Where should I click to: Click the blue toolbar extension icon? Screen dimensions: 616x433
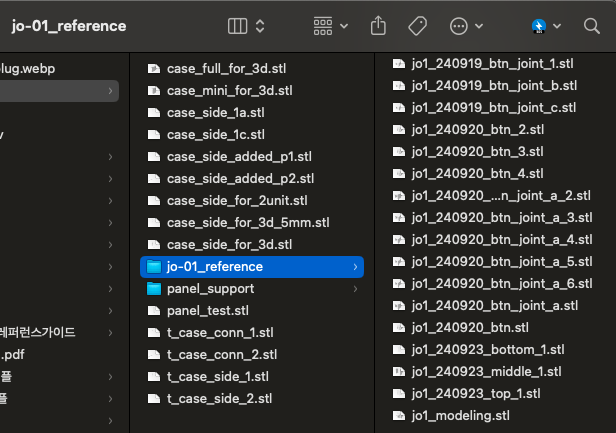(539, 26)
